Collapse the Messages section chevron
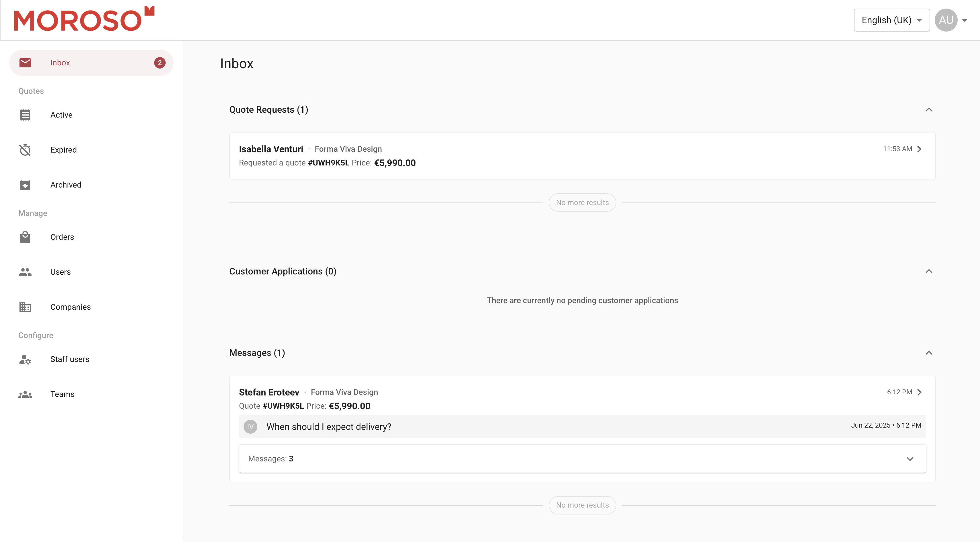The image size is (980, 542). pyautogui.click(x=929, y=353)
